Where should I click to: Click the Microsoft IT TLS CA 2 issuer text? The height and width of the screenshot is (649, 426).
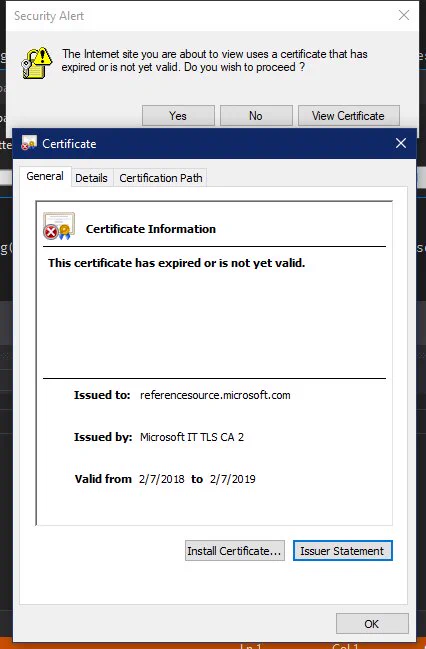click(x=192, y=437)
